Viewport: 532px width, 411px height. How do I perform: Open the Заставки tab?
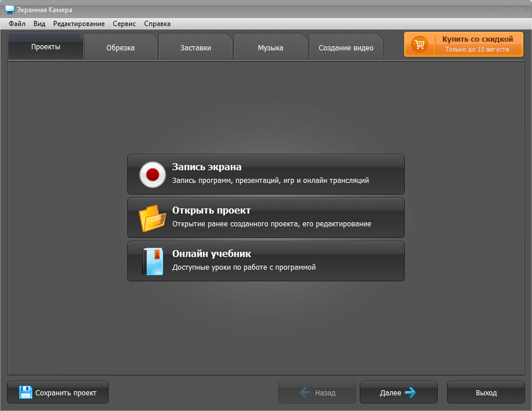pos(195,47)
